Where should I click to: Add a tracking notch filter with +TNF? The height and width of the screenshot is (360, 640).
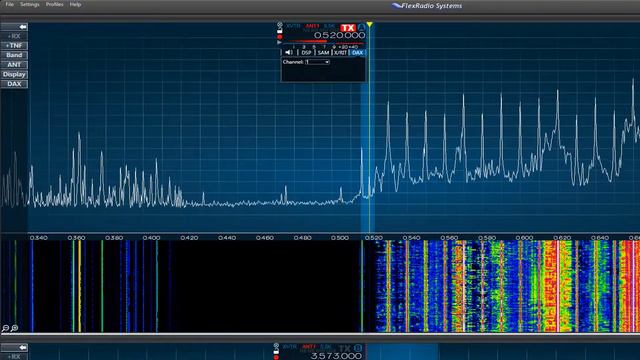(x=14, y=46)
